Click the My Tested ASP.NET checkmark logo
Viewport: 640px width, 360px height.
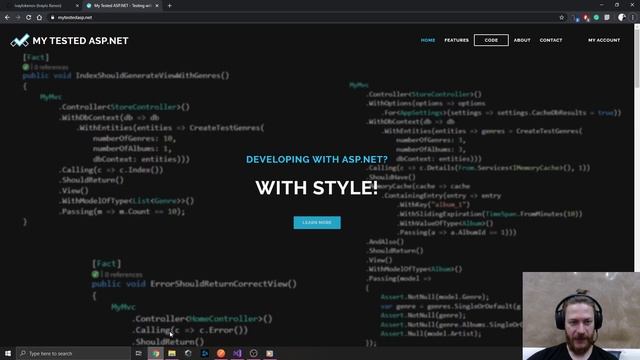click(x=20, y=40)
